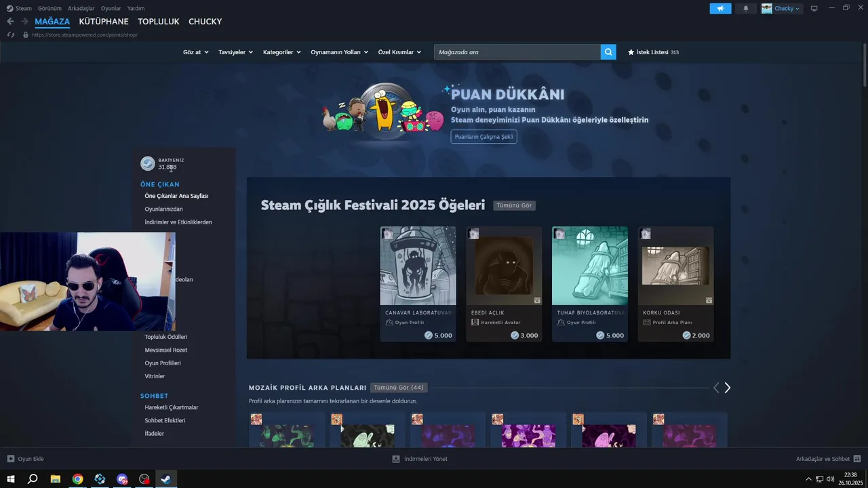Expand the Göz at dropdown
The image size is (868, 488).
tap(196, 52)
